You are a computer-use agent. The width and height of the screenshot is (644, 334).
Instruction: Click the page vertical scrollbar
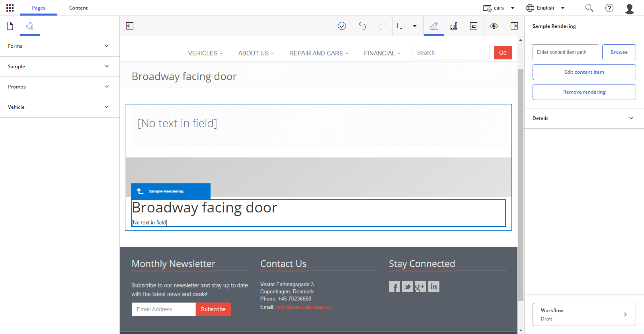(x=521, y=185)
